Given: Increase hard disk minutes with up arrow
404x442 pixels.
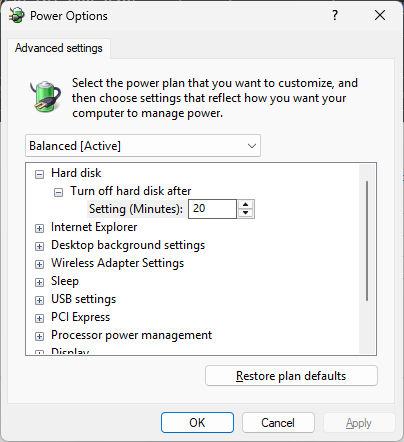Looking at the screenshot, I should [246, 205].
